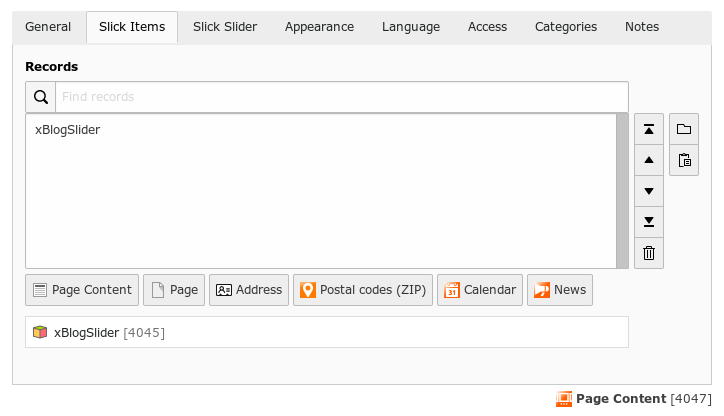Viewport: 724px width, 416px height.
Task: Click the Page Content button
Action: 82,290
